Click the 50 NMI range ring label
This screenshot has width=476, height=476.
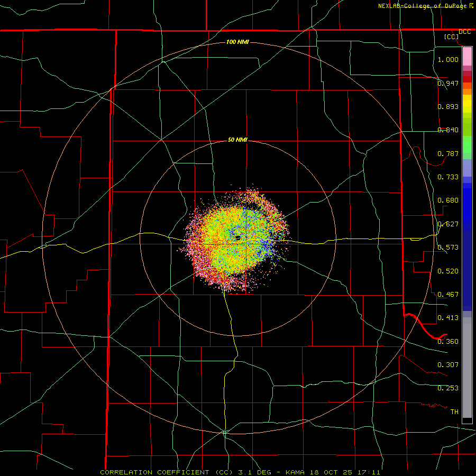[x=237, y=140]
